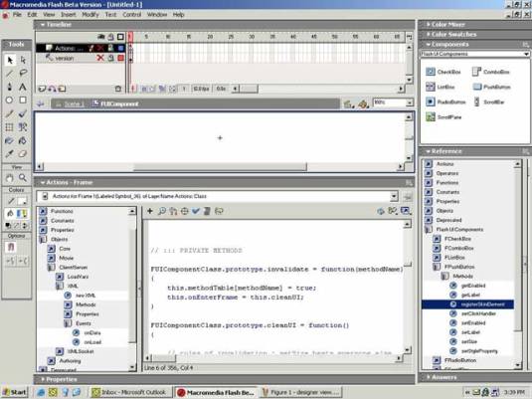Collapse the Timeline panel

click(43, 25)
